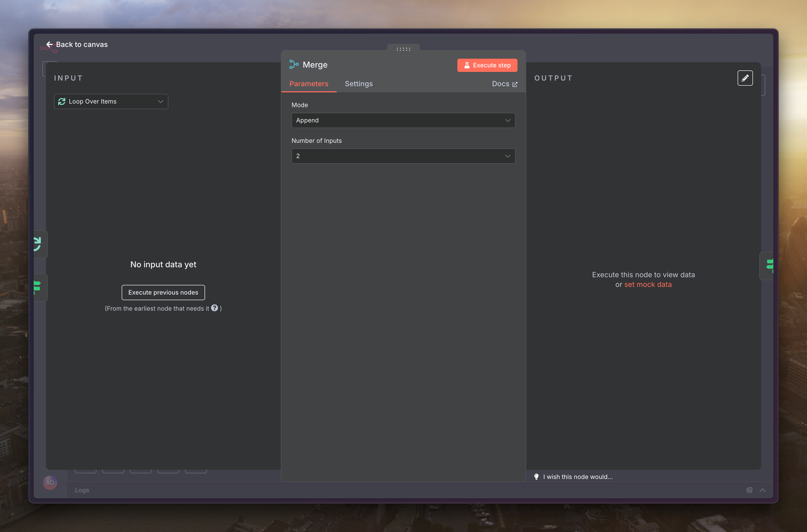This screenshot has width=807, height=532.
Task: Pop out the Logs panel icon
Action: 749,490
